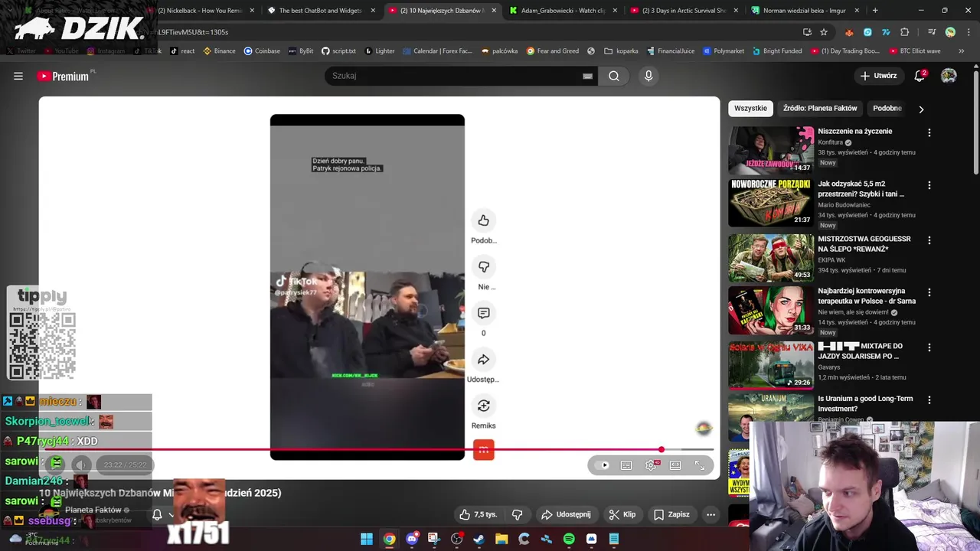
Task: Switch to Norman wiedział beka - Imgur tab
Action: tap(805, 11)
